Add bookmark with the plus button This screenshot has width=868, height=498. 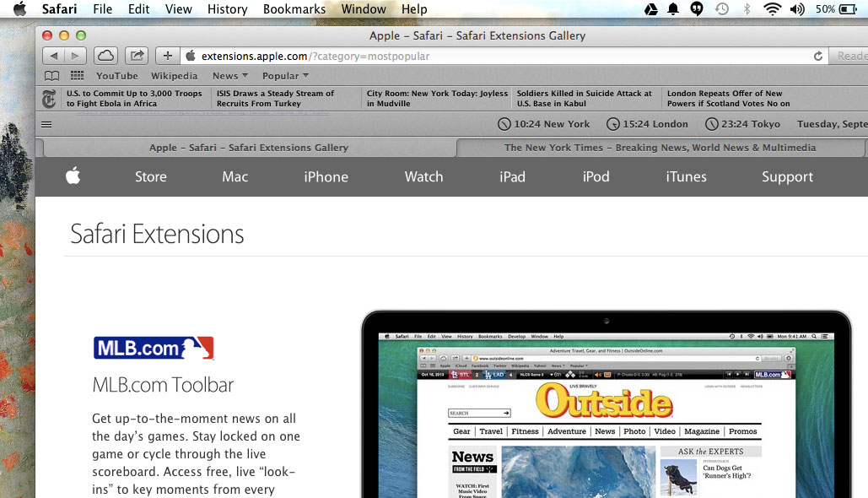tap(168, 56)
